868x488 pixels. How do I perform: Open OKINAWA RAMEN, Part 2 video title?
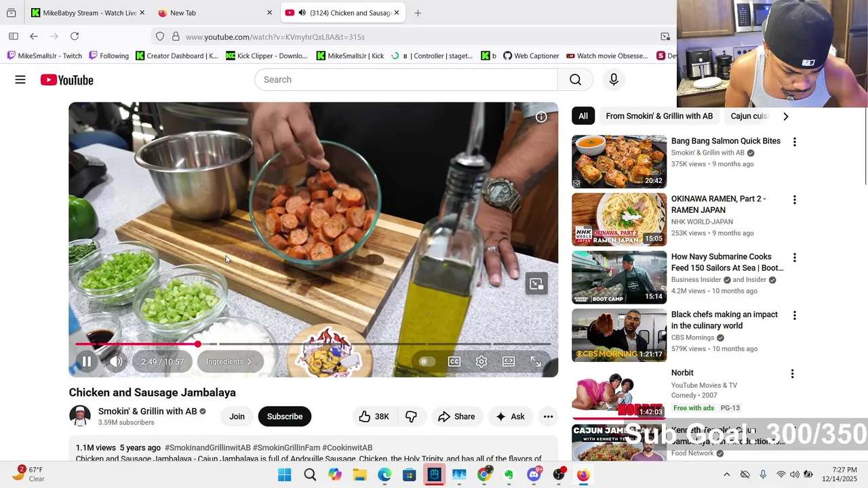pos(719,204)
